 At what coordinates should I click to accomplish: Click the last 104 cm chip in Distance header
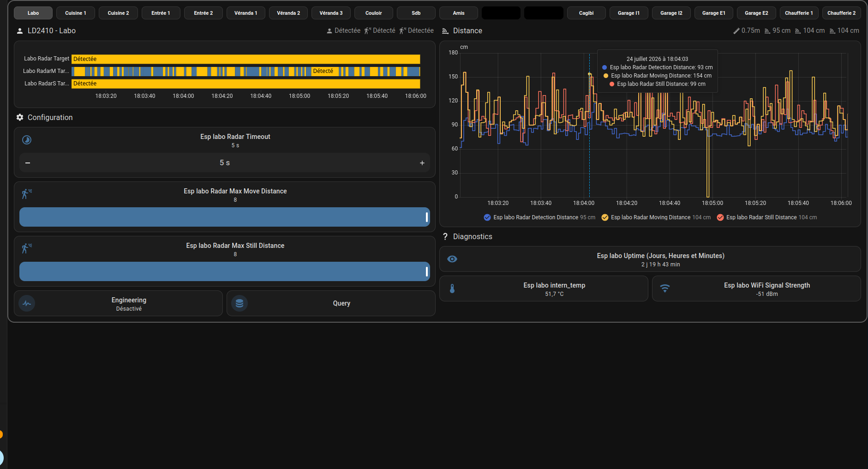(x=844, y=30)
